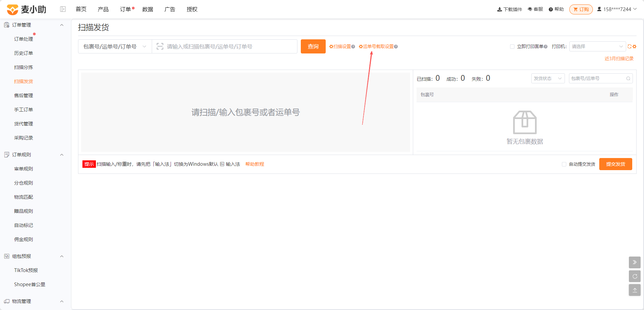Open the 发货状态 dropdown
644x310 pixels.
548,78
